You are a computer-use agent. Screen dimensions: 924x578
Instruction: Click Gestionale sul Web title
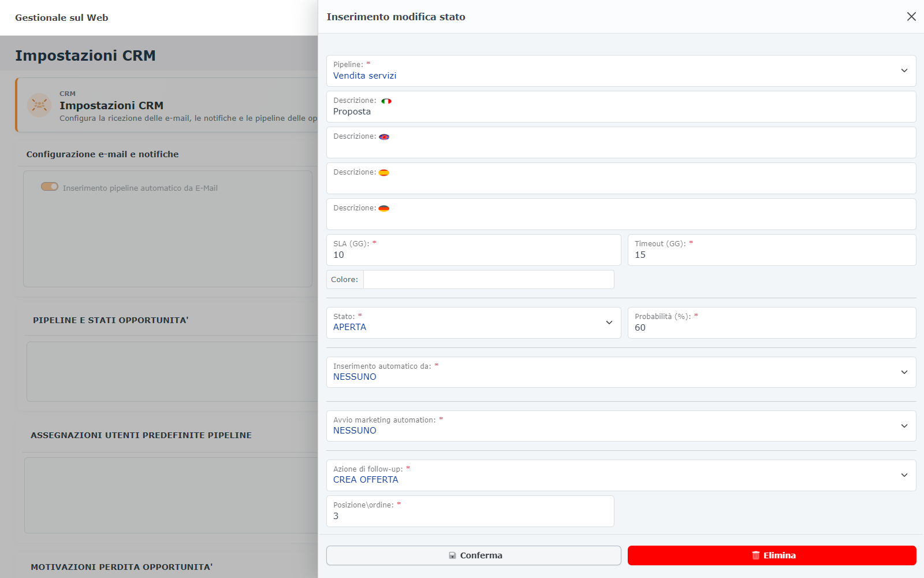click(x=62, y=18)
